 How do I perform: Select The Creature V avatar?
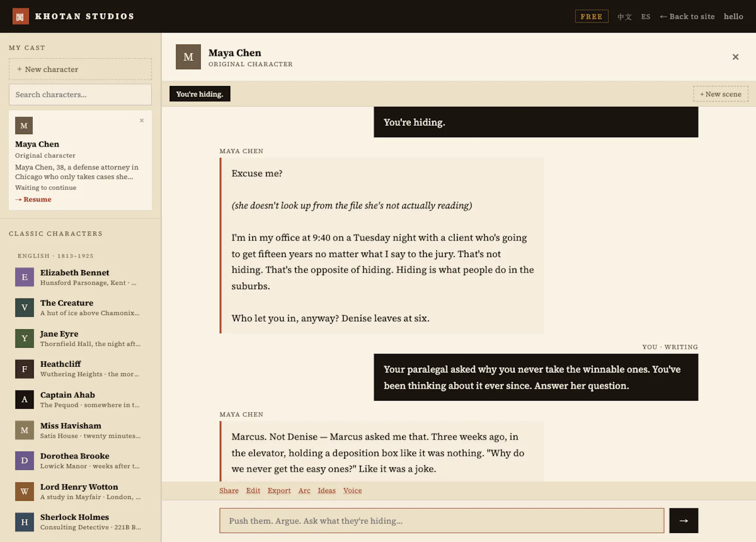coord(25,308)
